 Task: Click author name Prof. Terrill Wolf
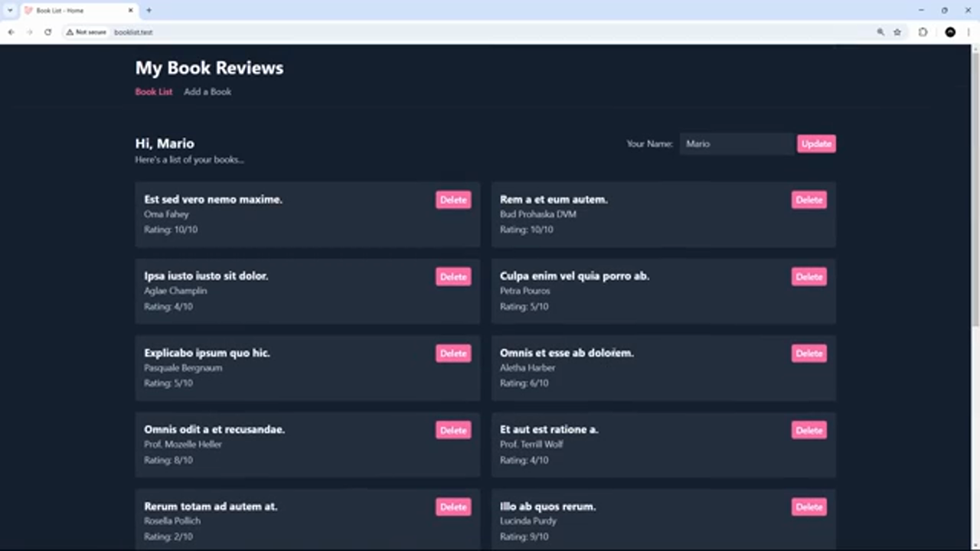coord(531,444)
